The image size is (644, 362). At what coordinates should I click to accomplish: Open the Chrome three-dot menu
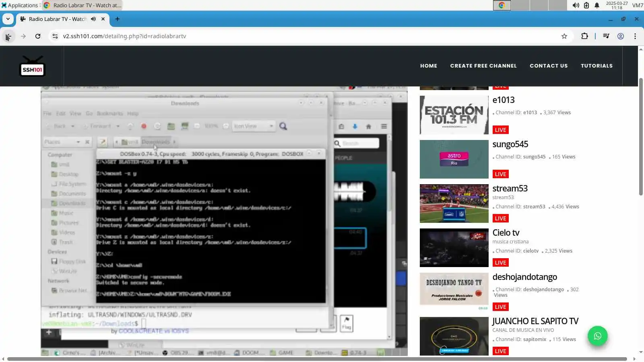635,36
